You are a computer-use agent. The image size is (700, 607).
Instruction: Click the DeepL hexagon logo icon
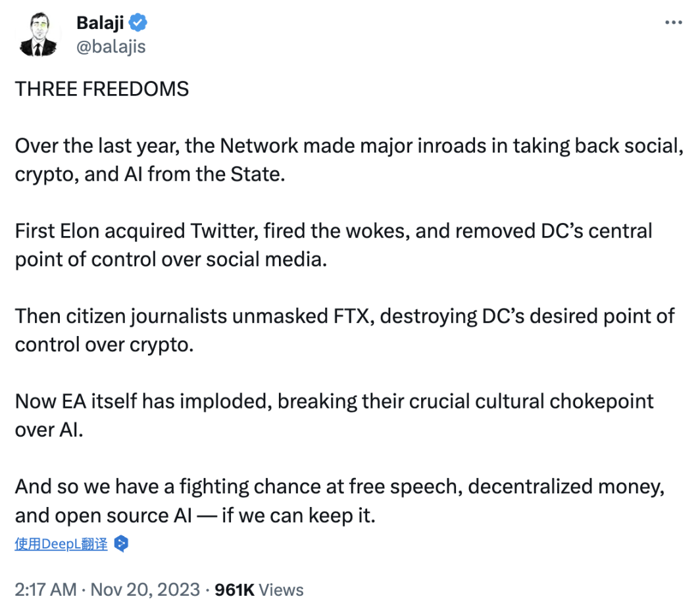click(x=121, y=544)
